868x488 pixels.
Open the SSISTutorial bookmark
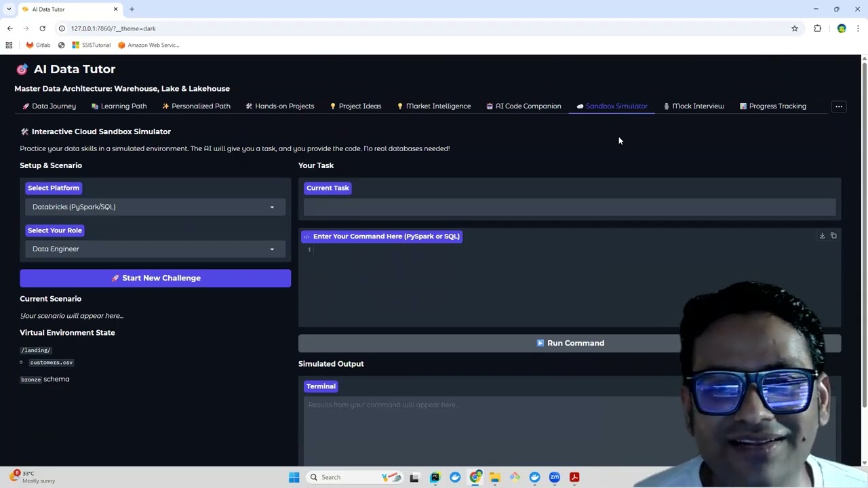91,45
